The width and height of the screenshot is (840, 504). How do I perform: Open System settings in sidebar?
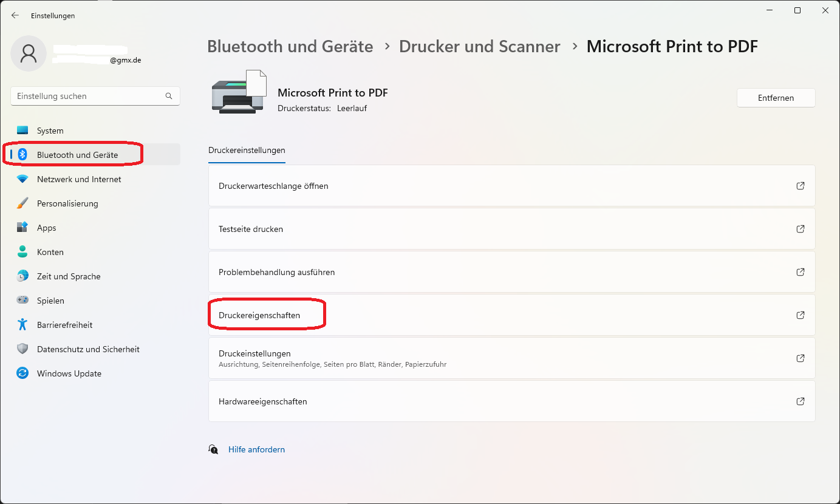50,131
